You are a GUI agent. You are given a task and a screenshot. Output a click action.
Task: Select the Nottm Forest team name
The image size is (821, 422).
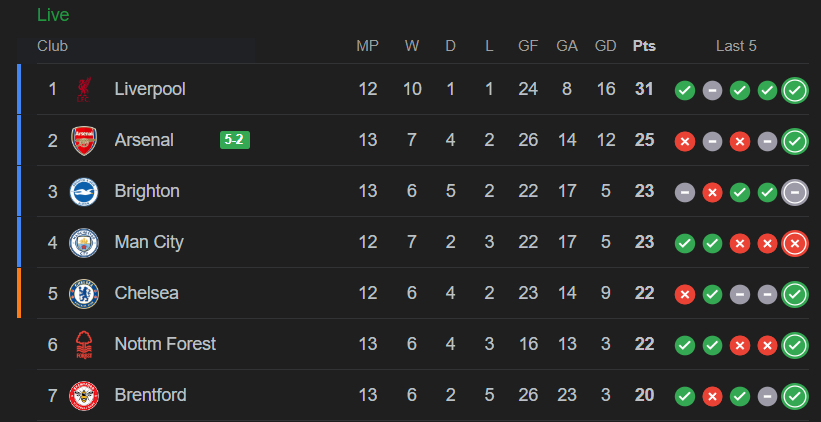(165, 344)
